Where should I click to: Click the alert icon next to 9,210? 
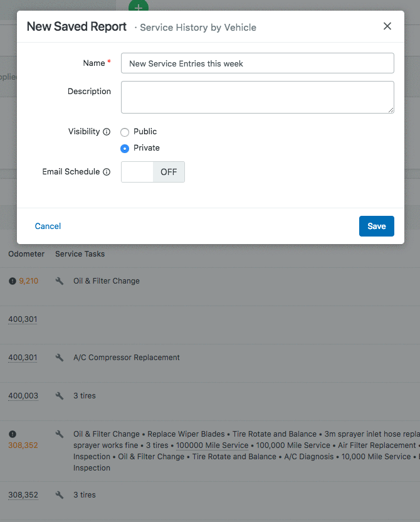13,281
